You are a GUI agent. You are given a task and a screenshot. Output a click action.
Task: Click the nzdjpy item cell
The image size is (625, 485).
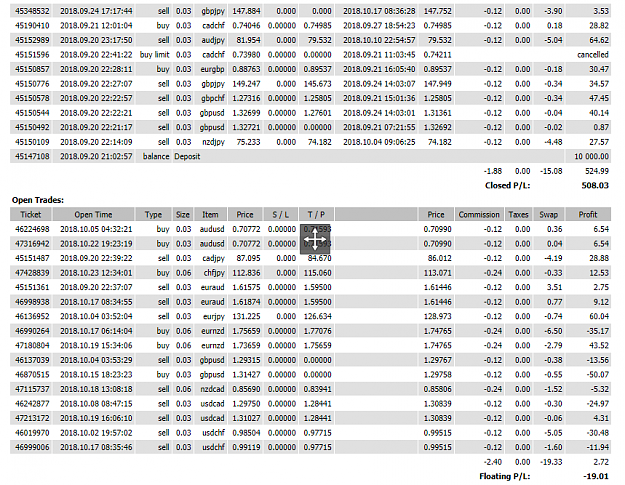pos(214,142)
